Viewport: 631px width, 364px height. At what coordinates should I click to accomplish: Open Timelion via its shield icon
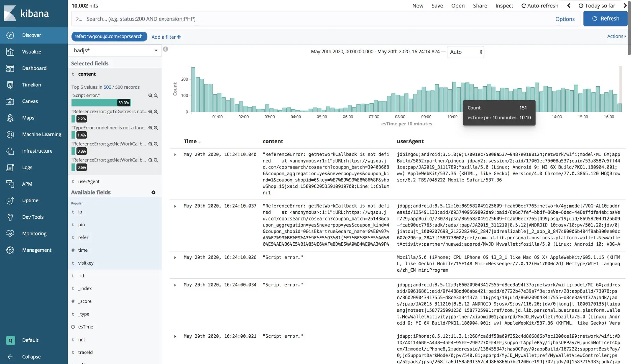coord(10,85)
